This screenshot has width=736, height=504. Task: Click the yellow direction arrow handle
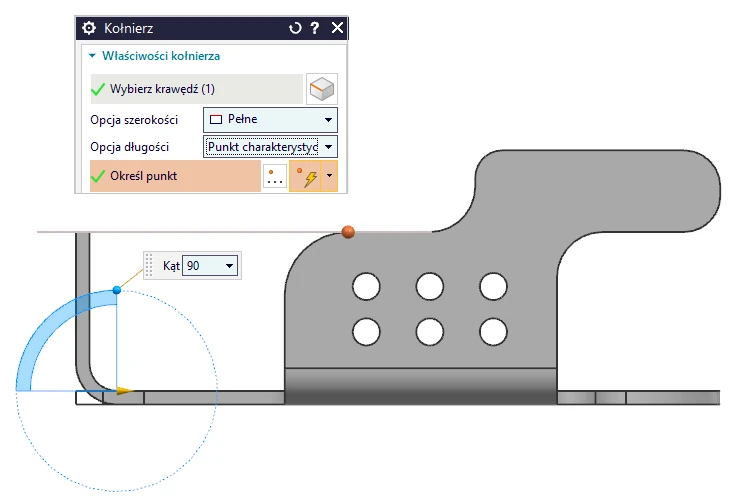pyautogui.click(x=125, y=390)
